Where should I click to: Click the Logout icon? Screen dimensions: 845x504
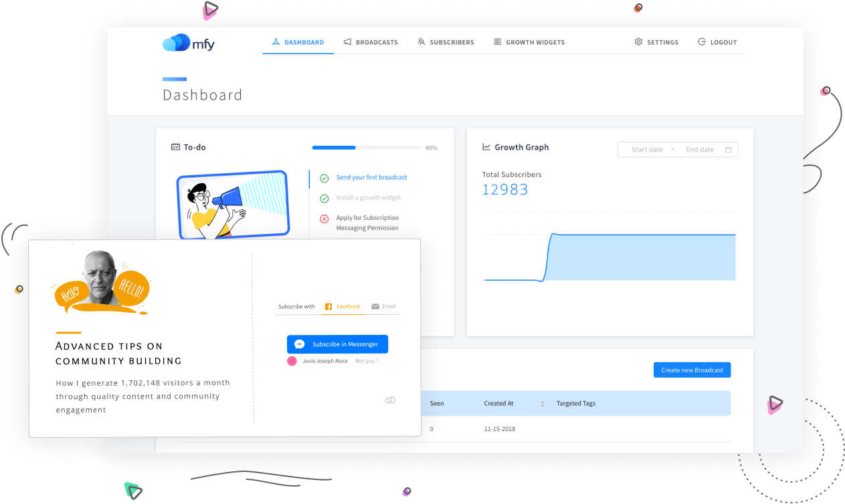702,42
